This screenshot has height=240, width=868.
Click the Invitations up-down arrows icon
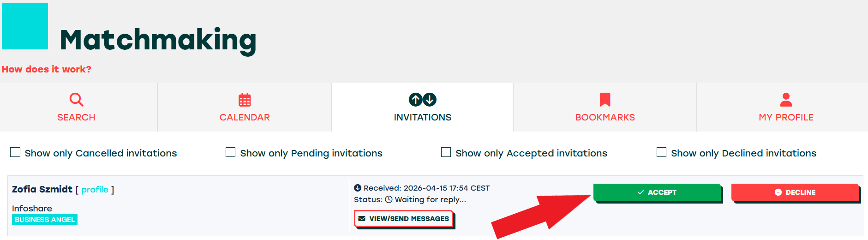[x=422, y=99]
